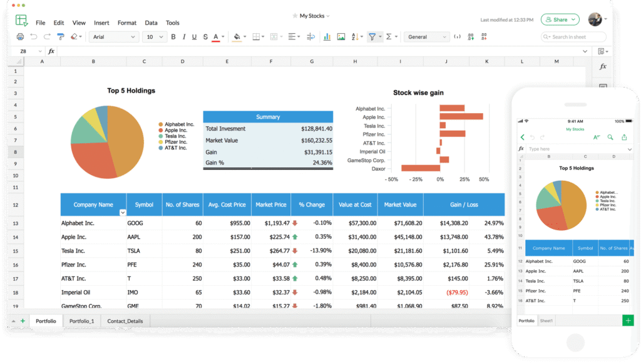Click the Zoho Sheet logo icon
Image resolution: width=641 pixels, height=364 pixels.
[x=21, y=20]
